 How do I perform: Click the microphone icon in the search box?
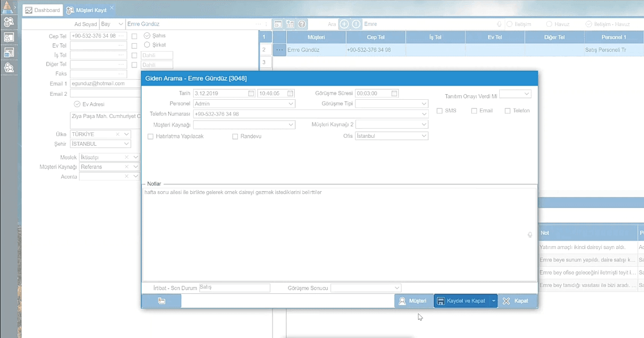pos(499,24)
